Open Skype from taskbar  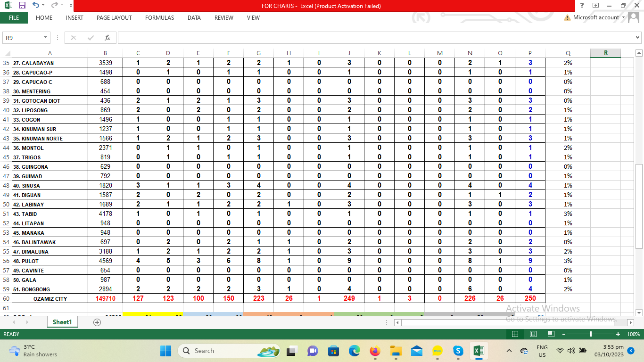[x=458, y=351]
